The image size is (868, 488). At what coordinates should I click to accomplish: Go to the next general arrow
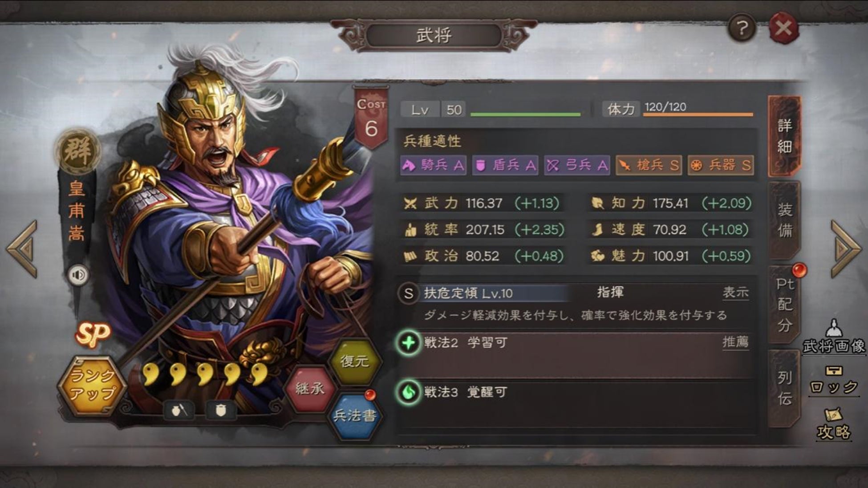pos(846,248)
